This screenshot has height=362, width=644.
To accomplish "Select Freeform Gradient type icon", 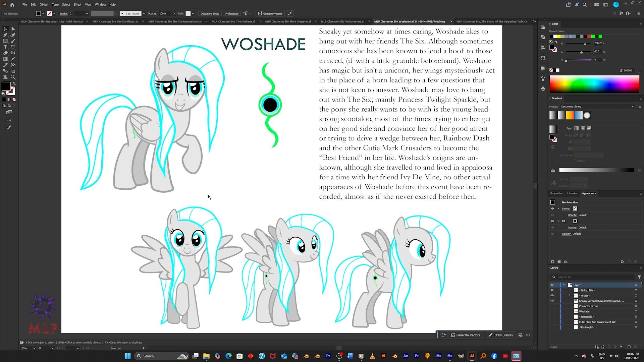I will pos(589,128).
